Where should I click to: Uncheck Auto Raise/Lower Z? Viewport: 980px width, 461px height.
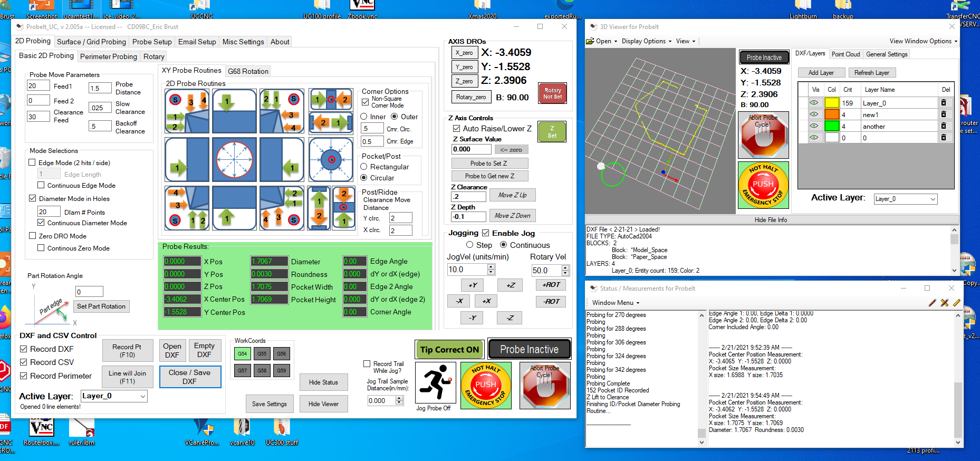457,128
